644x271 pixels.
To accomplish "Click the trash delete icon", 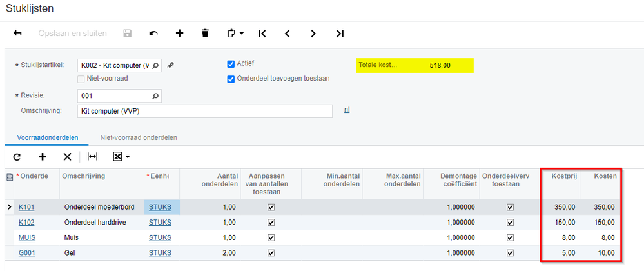I will (x=205, y=34).
